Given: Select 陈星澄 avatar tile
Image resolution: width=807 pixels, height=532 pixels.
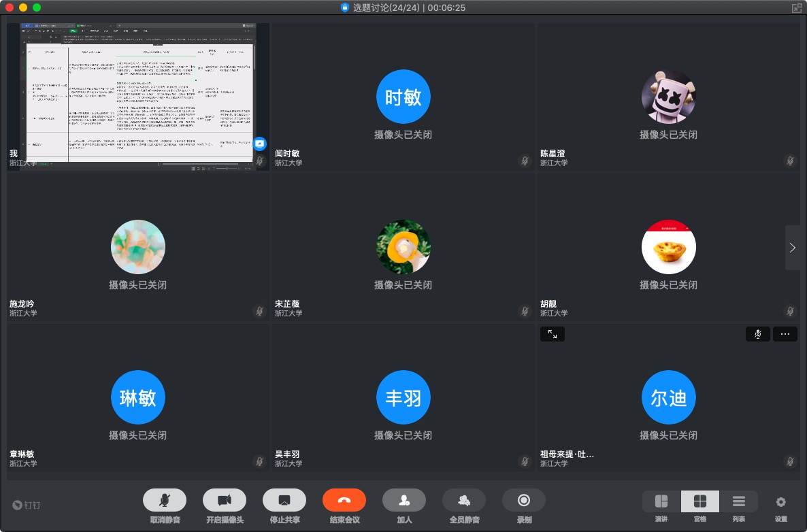Looking at the screenshot, I should [668, 97].
